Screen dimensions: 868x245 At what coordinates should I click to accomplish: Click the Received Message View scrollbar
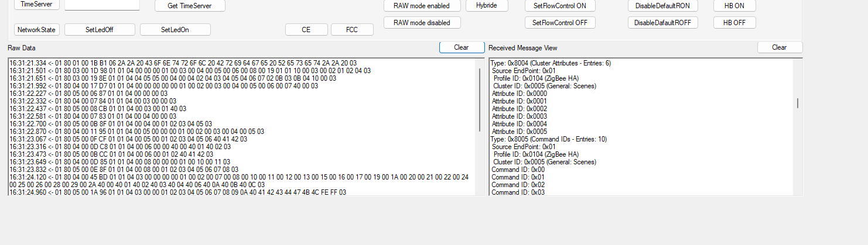point(797,103)
